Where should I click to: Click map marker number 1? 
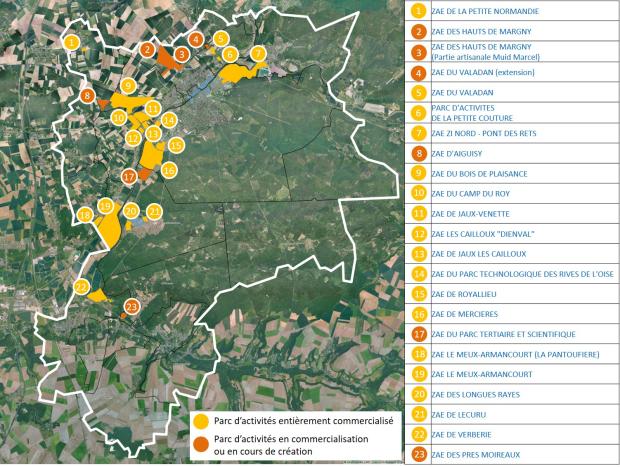point(71,42)
